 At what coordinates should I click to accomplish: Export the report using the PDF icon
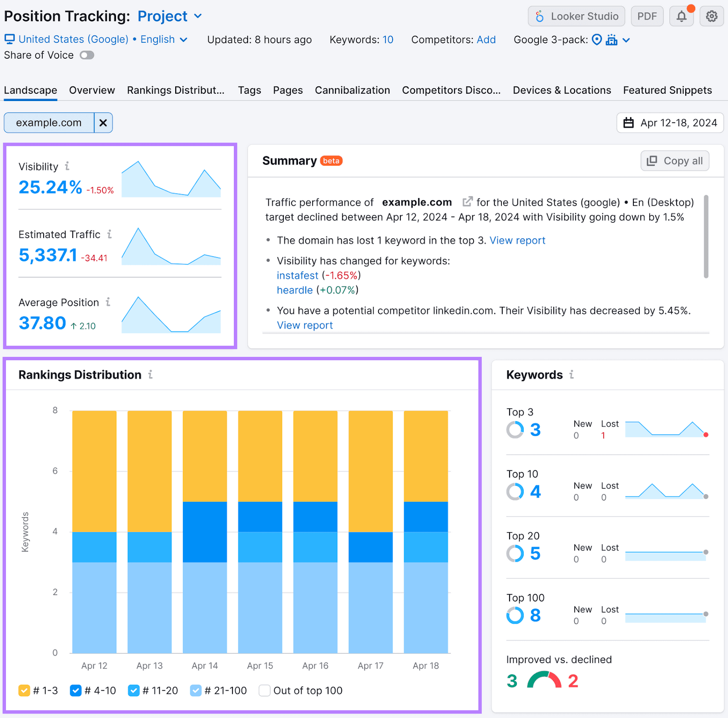(x=647, y=16)
